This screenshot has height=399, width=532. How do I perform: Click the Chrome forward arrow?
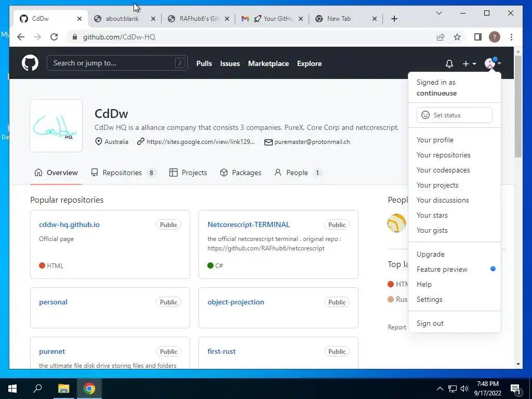click(x=37, y=37)
